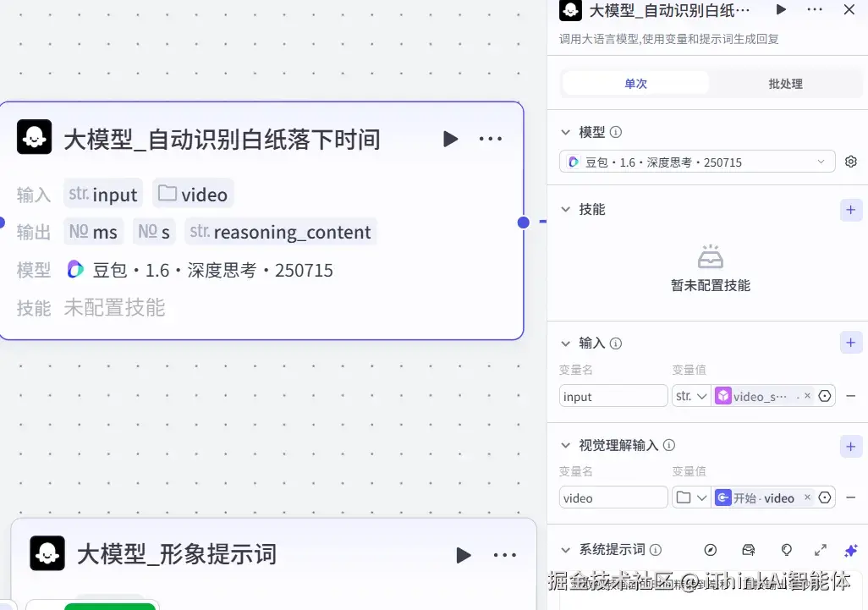
Task: Open the more options menu on the 自动识别白纸落下时间 node
Action: 491,139
